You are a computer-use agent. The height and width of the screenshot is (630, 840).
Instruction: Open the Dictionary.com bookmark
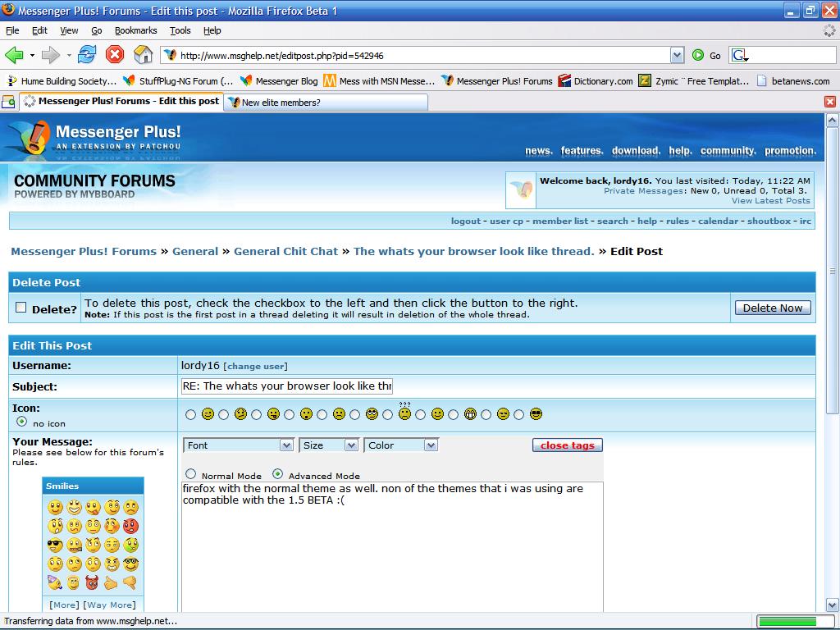point(596,81)
